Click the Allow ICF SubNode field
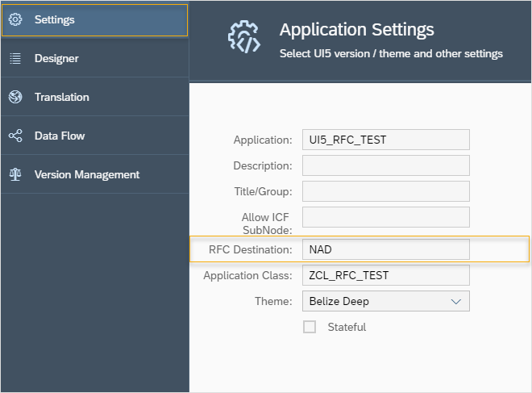Viewport: 532px width, 393px height. pyautogui.click(x=386, y=217)
